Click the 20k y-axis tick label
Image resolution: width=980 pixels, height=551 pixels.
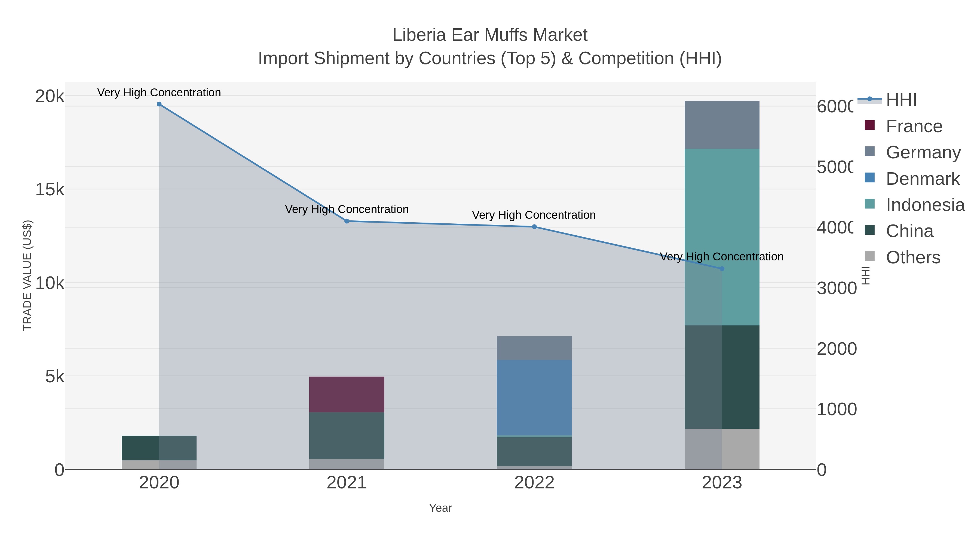pyautogui.click(x=50, y=96)
